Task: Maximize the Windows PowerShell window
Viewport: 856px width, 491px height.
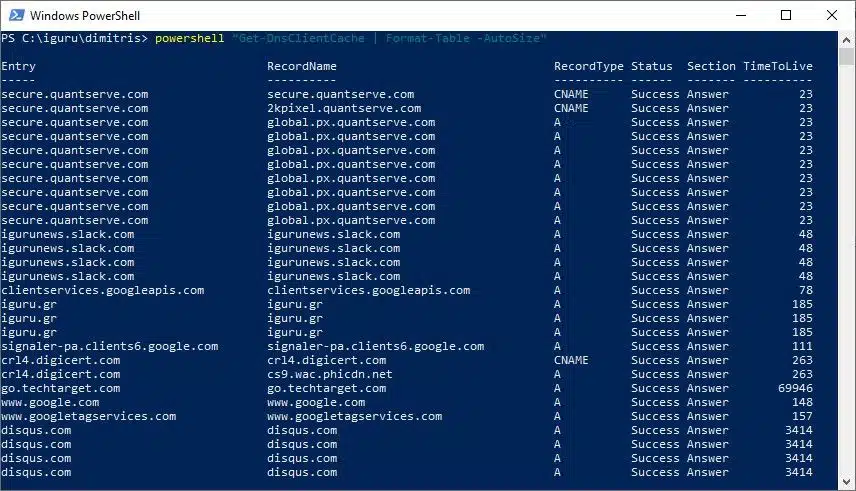Action: (x=786, y=15)
